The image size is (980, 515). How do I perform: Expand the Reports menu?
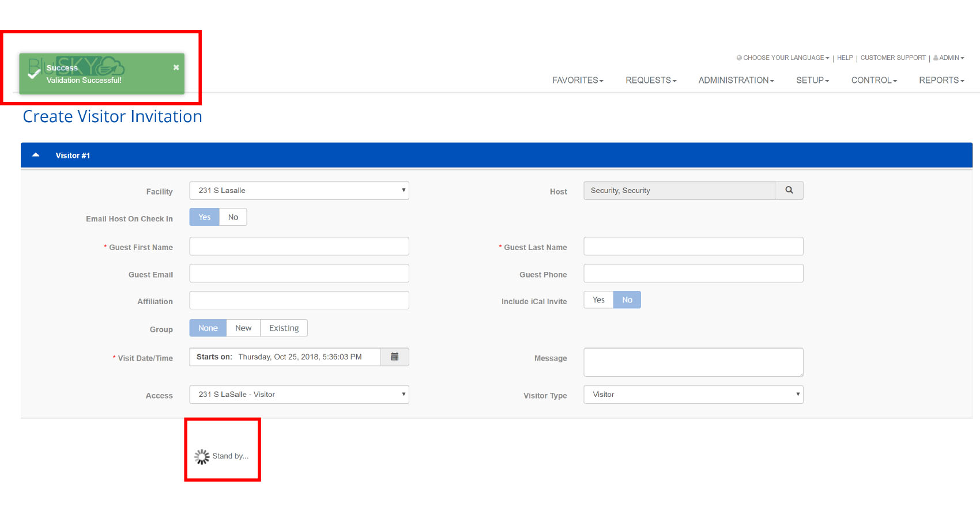coord(941,81)
